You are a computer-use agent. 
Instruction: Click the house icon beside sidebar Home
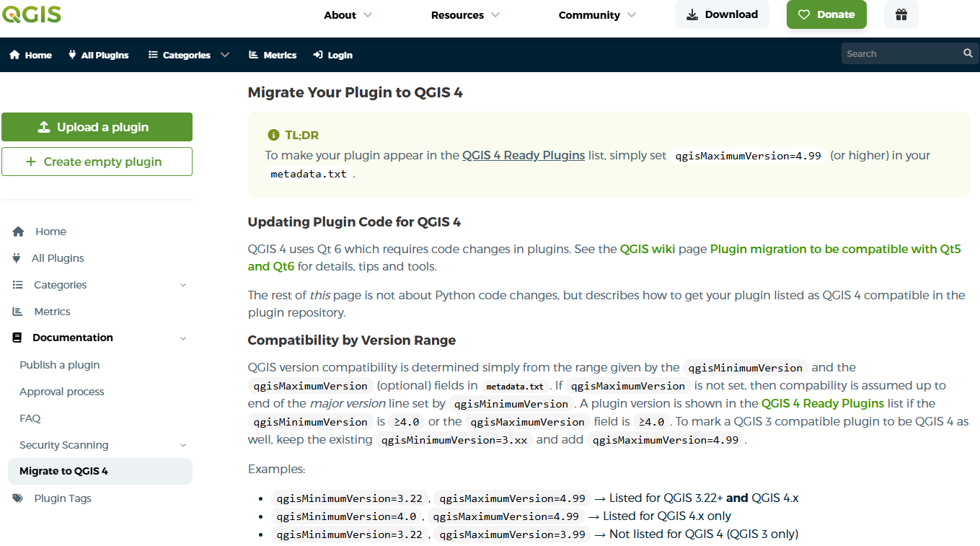[19, 232]
